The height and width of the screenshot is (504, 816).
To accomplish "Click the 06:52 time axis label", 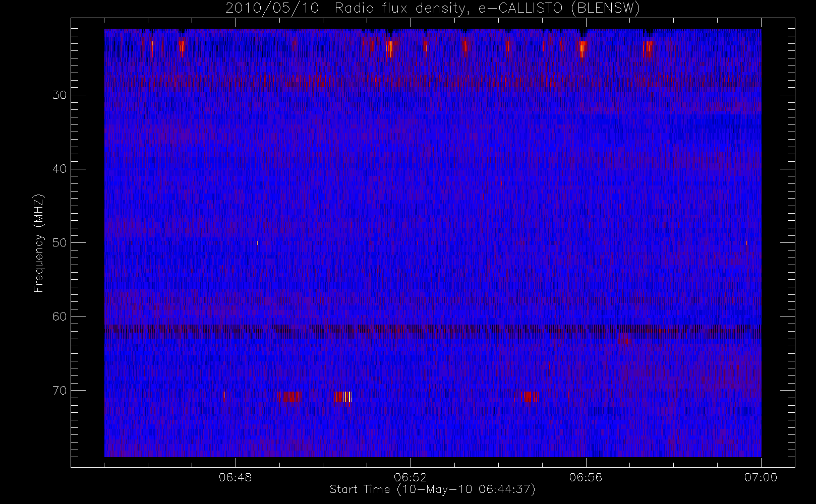I will (411, 477).
